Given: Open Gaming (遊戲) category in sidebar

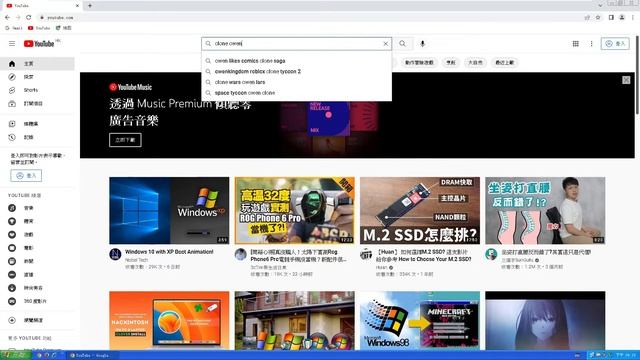Looking at the screenshot, I should tap(37, 235).
